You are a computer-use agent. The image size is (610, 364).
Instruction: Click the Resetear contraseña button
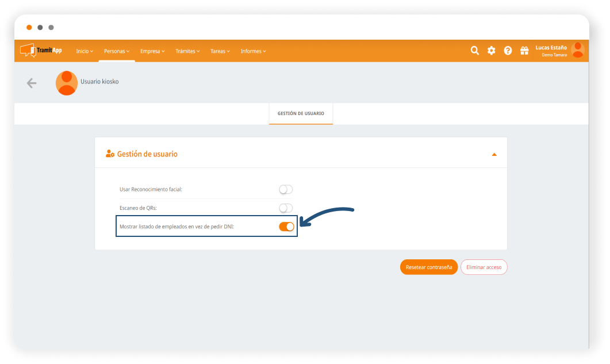tap(429, 267)
